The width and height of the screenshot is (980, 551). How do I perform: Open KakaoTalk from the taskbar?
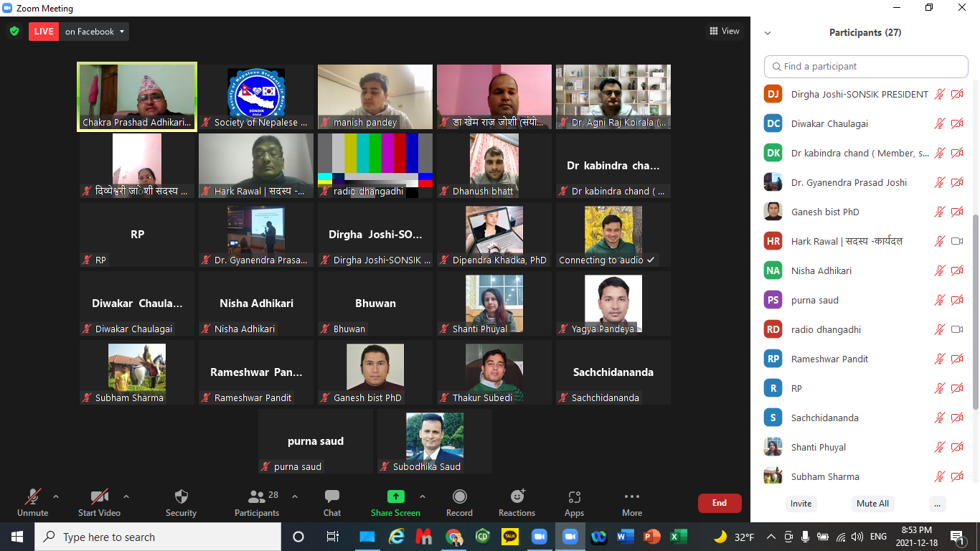tap(510, 537)
